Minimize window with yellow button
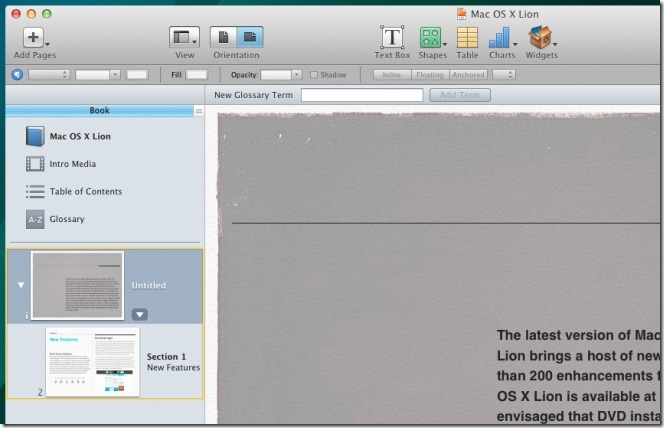 pyautogui.click(x=31, y=14)
